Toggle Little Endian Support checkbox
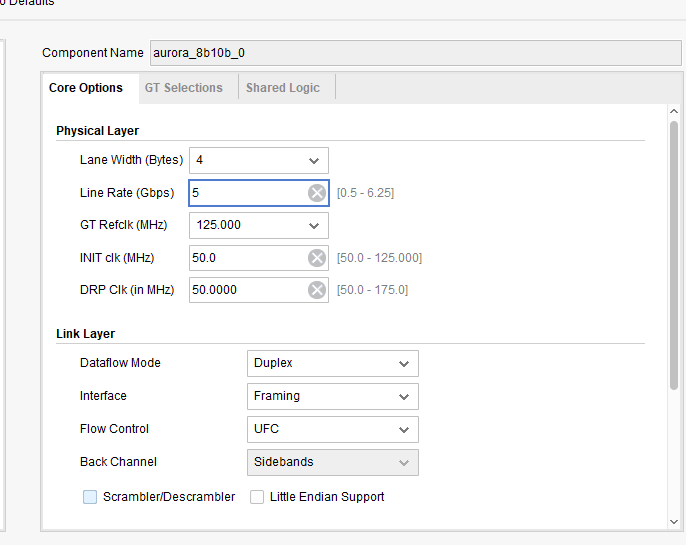Screen dimensions: 686x545 (257, 497)
